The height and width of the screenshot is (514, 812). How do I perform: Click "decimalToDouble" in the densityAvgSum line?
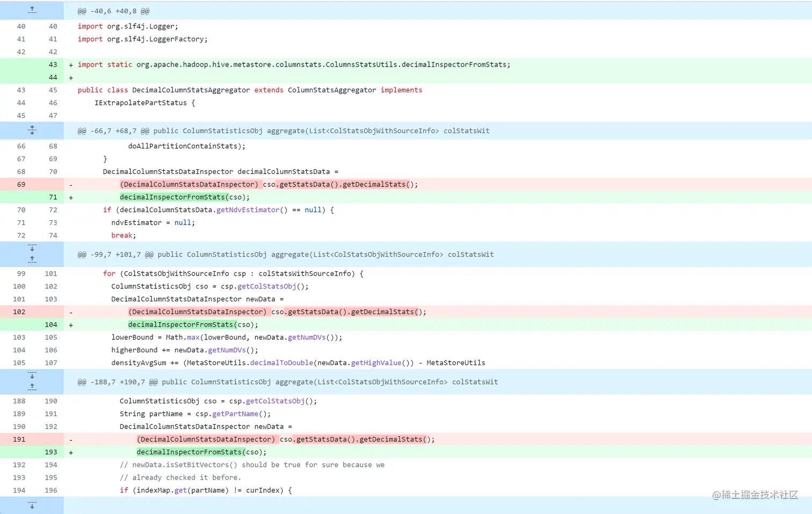pos(281,363)
